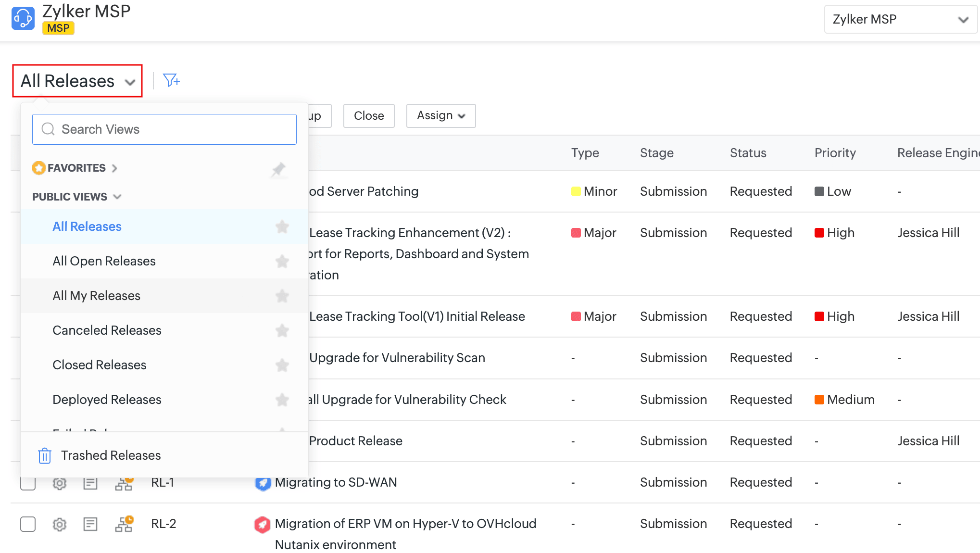Click the pin icon beside Favorites
Screen dimensions: 980x553
click(x=278, y=169)
